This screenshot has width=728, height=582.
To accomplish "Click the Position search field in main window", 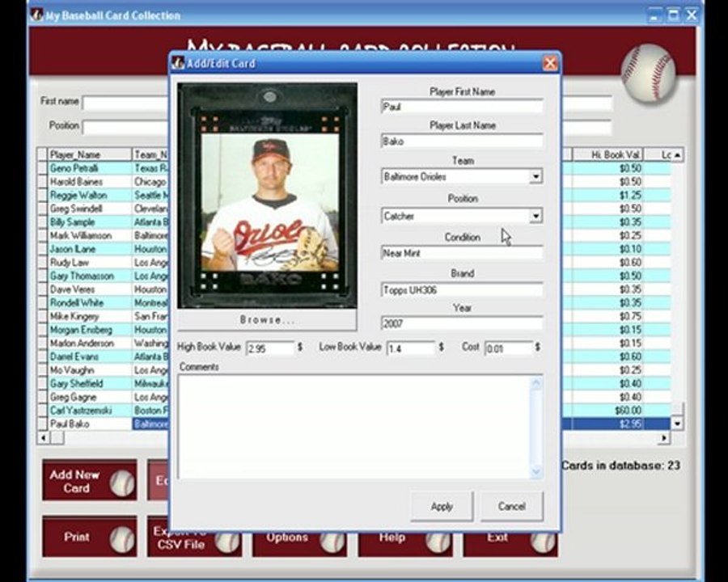I will (125, 127).
